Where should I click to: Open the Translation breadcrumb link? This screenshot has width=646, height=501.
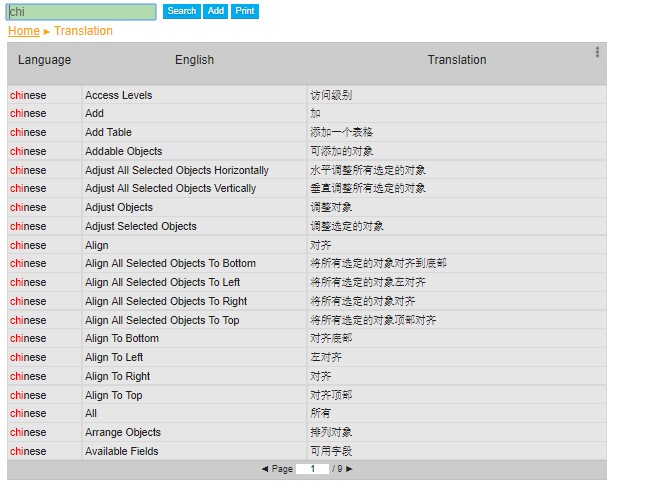83,31
